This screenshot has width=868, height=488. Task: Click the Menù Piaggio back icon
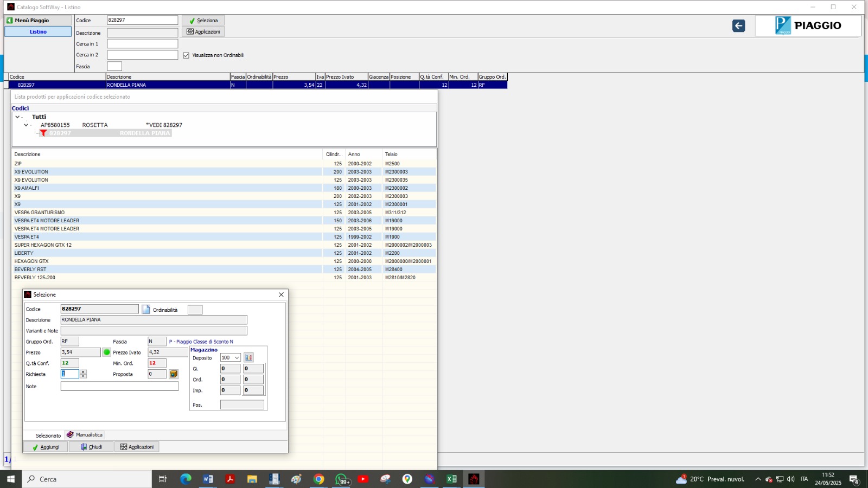[10, 21]
